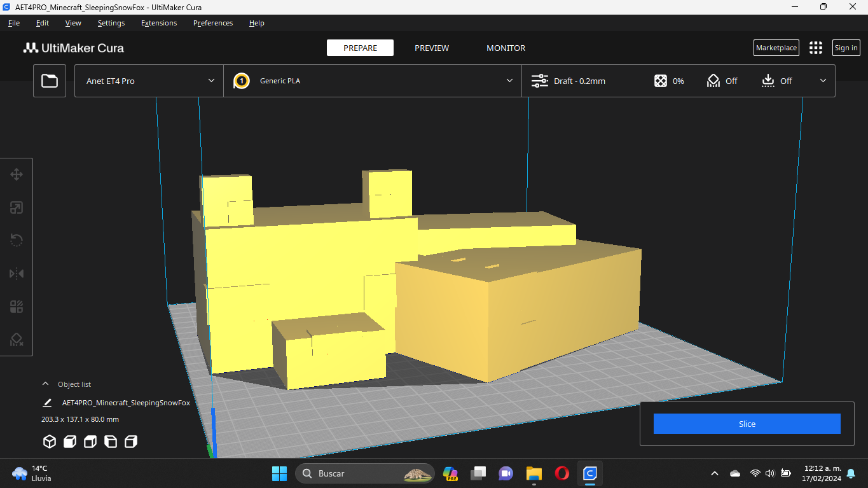Select the Mirror tool
The image size is (868, 488).
16,273
